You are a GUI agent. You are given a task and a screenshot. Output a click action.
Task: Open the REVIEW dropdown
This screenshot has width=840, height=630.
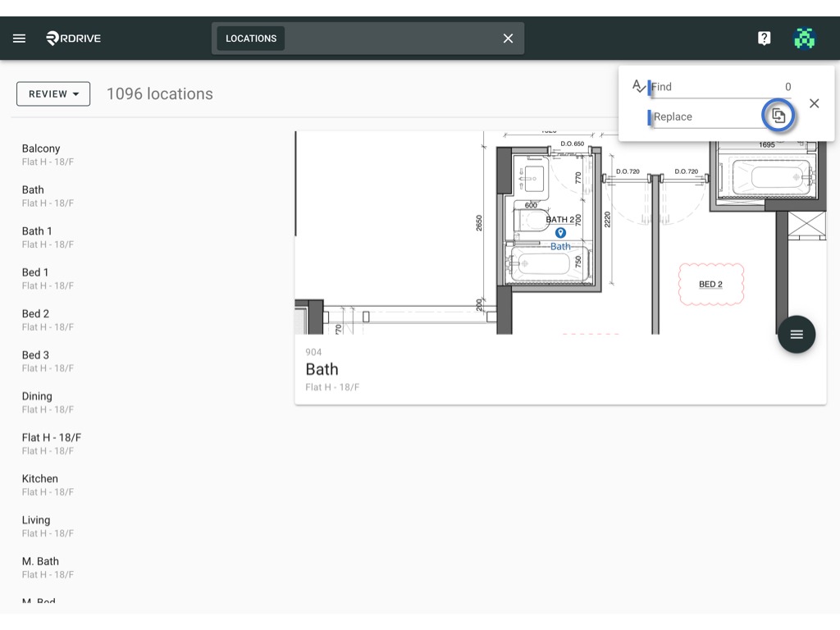point(53,94)
